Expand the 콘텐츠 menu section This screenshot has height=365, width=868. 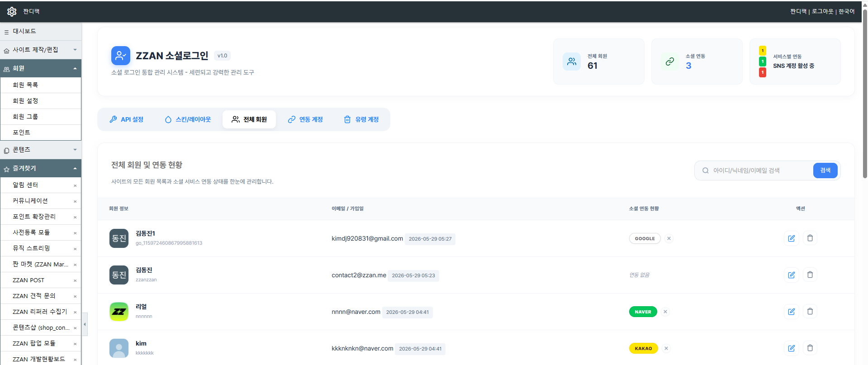pos(41,150)
